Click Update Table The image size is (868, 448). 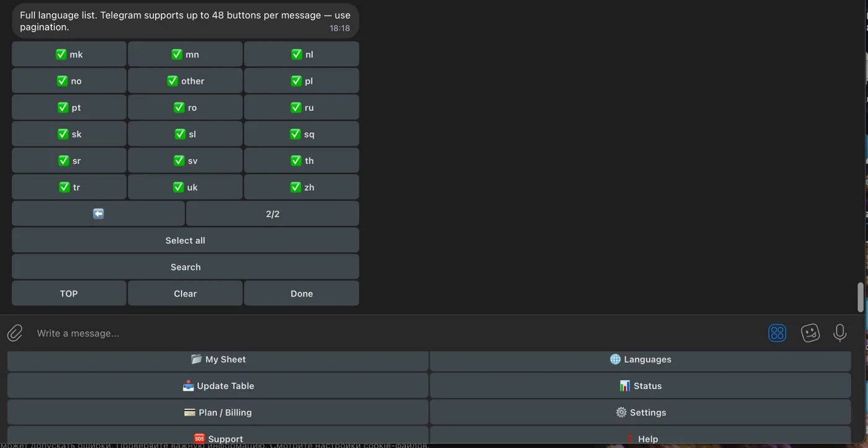click(x=218, y=385)
